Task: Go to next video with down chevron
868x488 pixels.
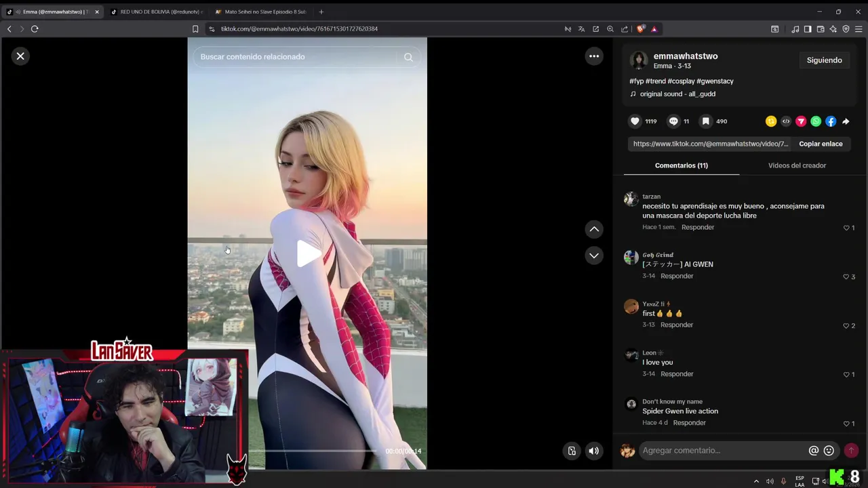Action: [594, 256]
